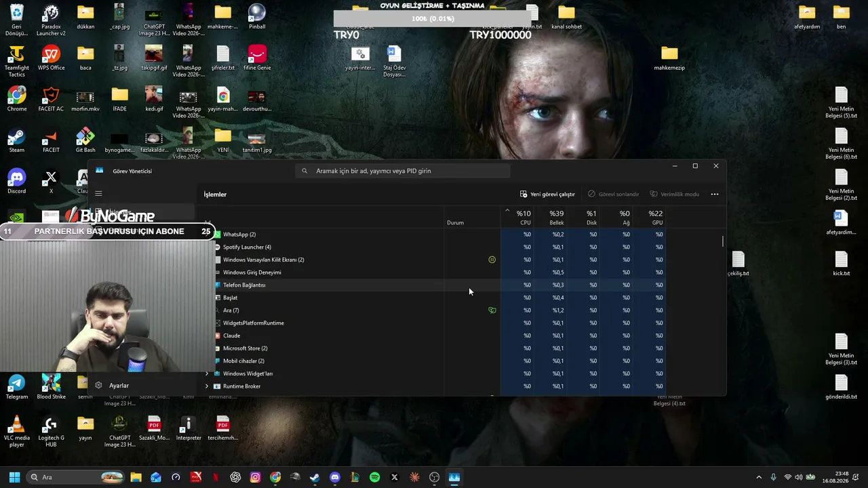Expand the Runtime Broker process group
Image resolution: width=868 pixels, height=488 pixels.
pos(207,386)
